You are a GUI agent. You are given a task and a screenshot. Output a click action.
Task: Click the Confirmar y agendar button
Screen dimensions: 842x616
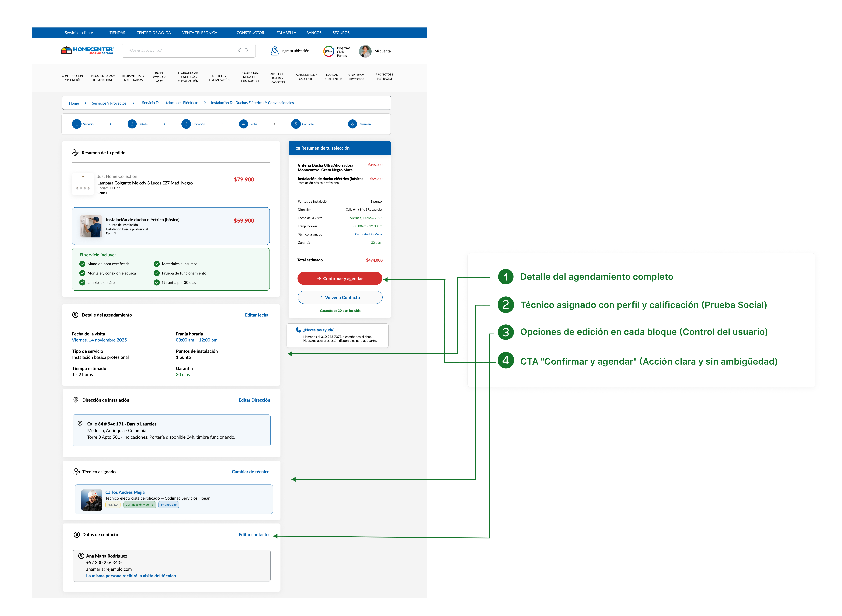(x=340, y=278)
